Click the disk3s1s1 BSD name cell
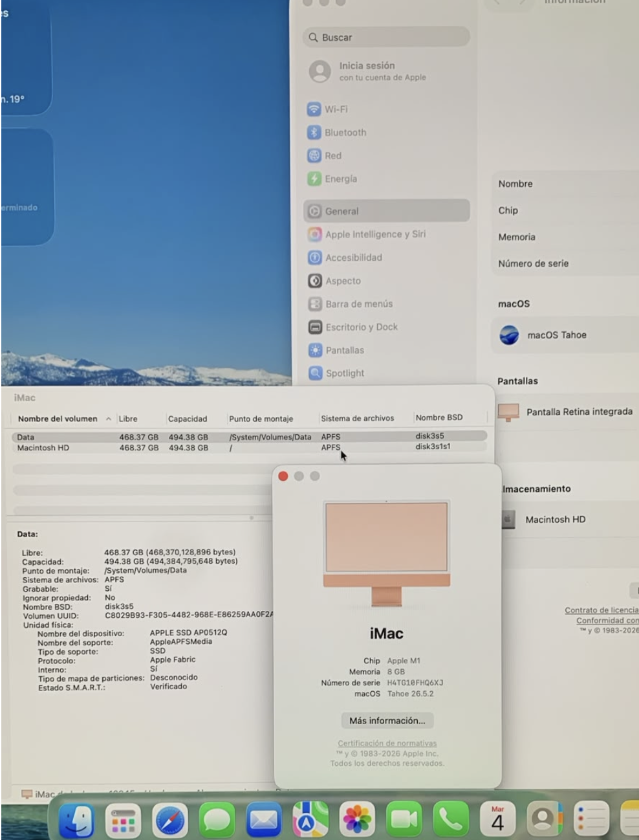 (433, 447)
